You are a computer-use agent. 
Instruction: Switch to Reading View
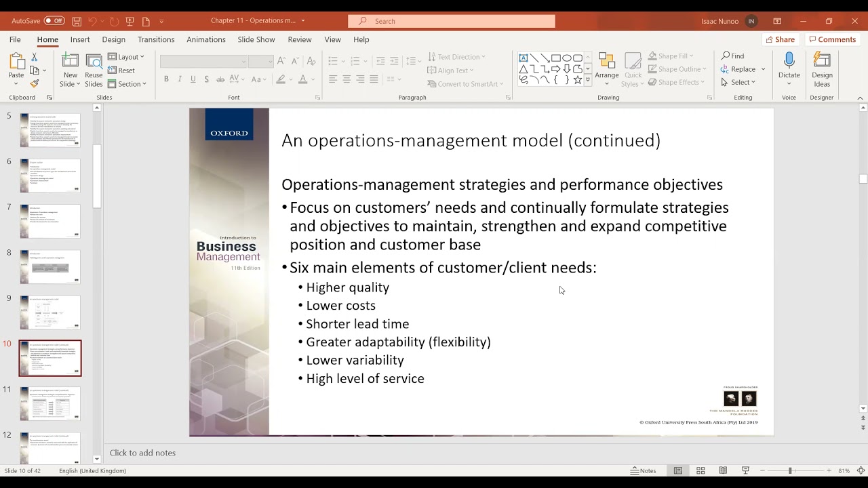(x=723, y=470)
